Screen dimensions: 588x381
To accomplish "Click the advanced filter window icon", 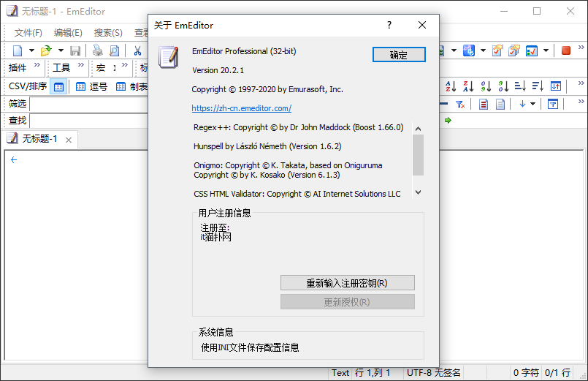I will point(553,104).
